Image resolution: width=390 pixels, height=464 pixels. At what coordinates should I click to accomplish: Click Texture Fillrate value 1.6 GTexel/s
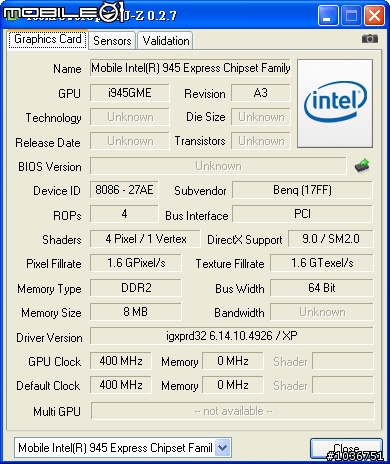(x=322, y=263)
